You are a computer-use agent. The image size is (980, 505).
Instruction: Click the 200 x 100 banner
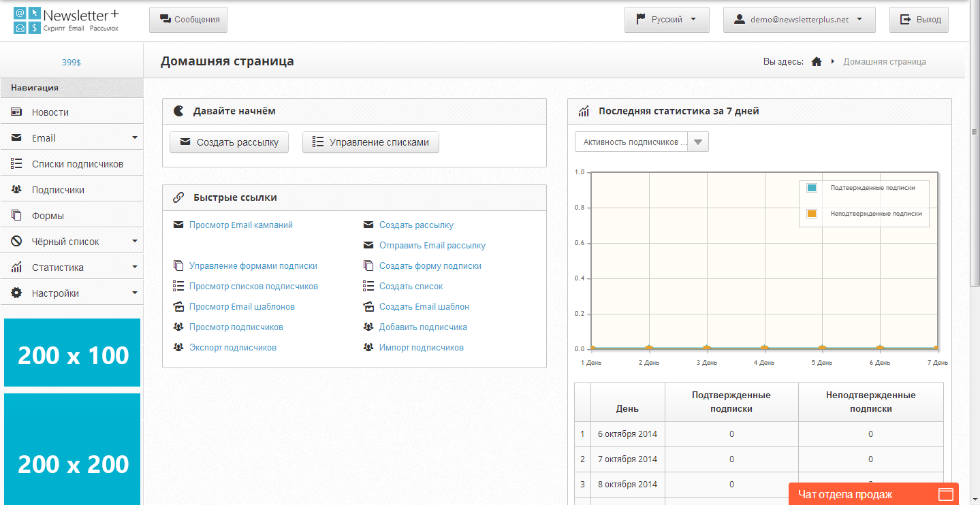[x=72, y=353]
